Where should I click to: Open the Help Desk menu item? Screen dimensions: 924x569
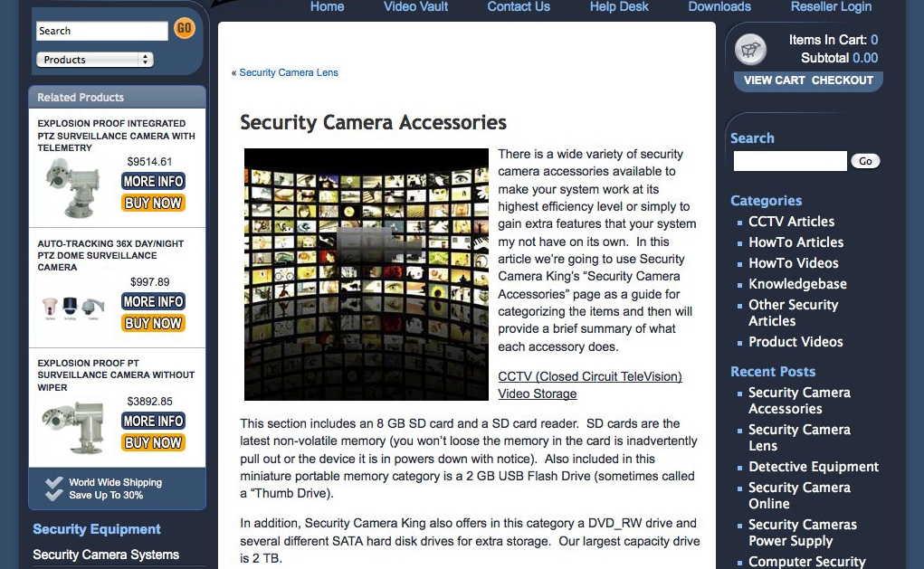[x=619, y=6]
